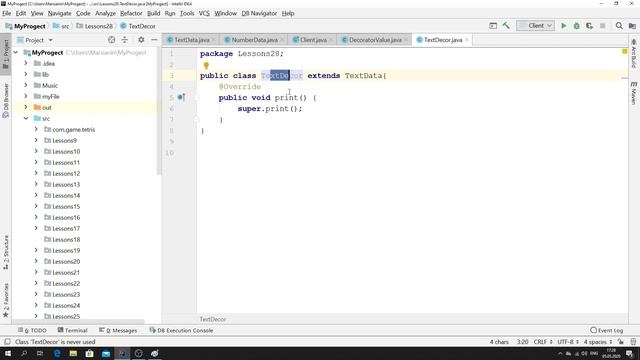Click the TextDecor breadcrumb below the editor
The height and width of the screenshot is (360, 640).
point(213,319)
